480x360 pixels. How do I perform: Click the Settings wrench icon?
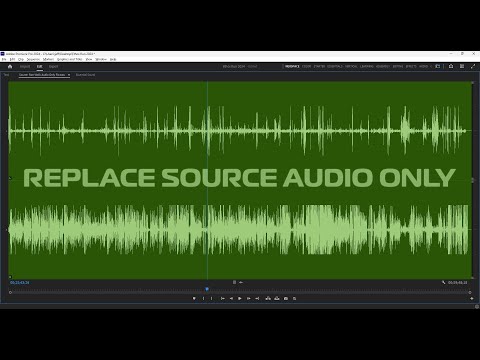(443, 282)
